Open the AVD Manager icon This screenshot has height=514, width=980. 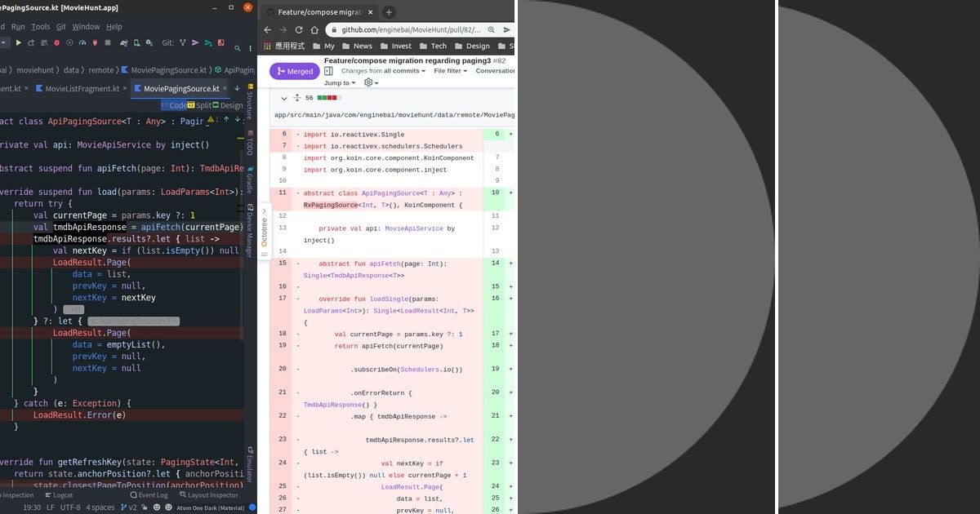[136, 42]
